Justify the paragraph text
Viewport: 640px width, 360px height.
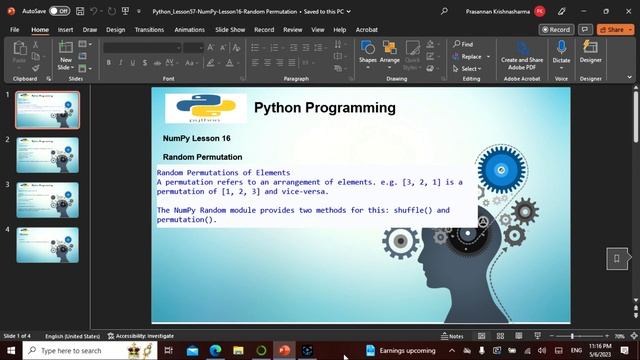click(x=292, y=62)
